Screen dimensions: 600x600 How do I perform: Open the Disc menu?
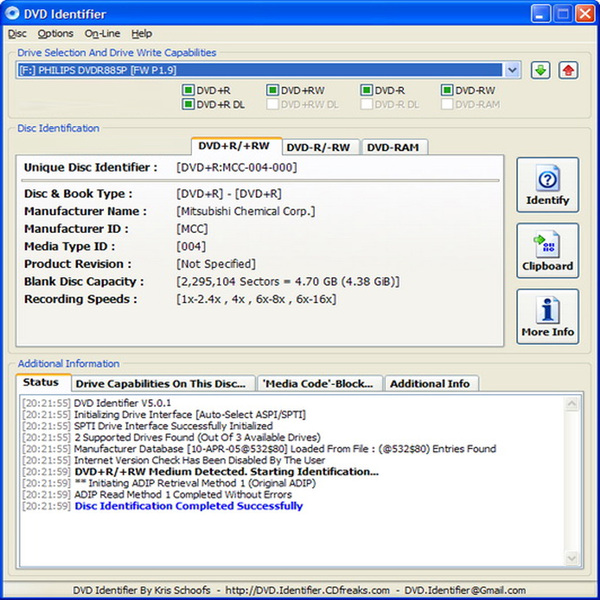17,34
